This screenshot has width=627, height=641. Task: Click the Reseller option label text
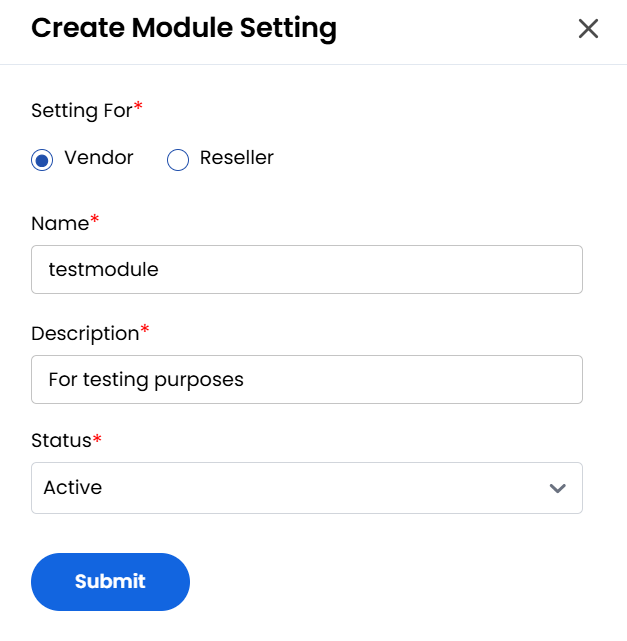[237, 158]
